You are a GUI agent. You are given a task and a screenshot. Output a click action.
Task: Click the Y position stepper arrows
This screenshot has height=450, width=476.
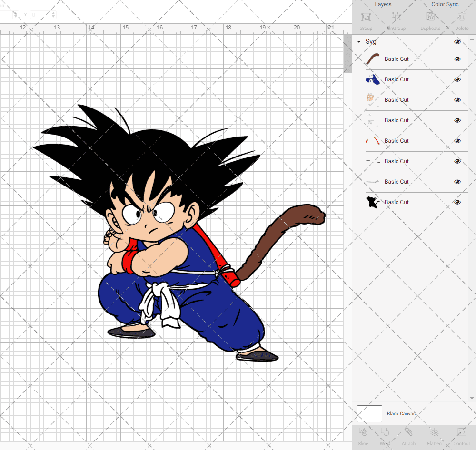click(x=53, y=15)
